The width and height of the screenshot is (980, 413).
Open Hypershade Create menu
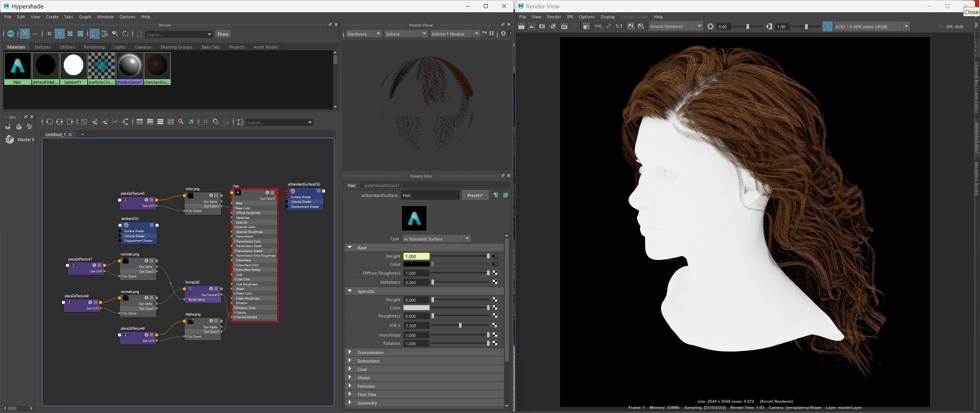pyautogui.click(x=52, y=17)
